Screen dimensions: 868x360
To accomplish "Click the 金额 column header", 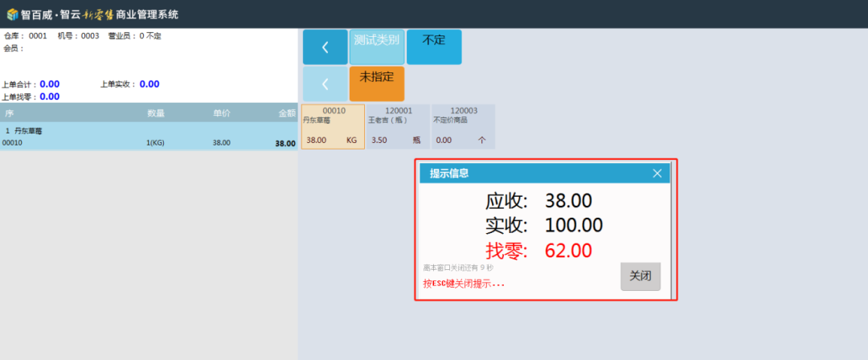I will pos(287,113).
